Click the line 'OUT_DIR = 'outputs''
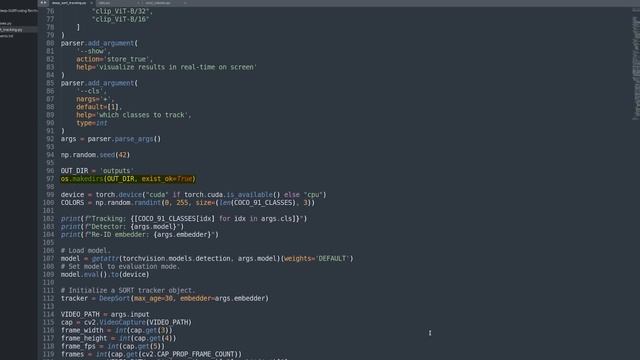This screenshot has width=640, height=360. (97, 171)
